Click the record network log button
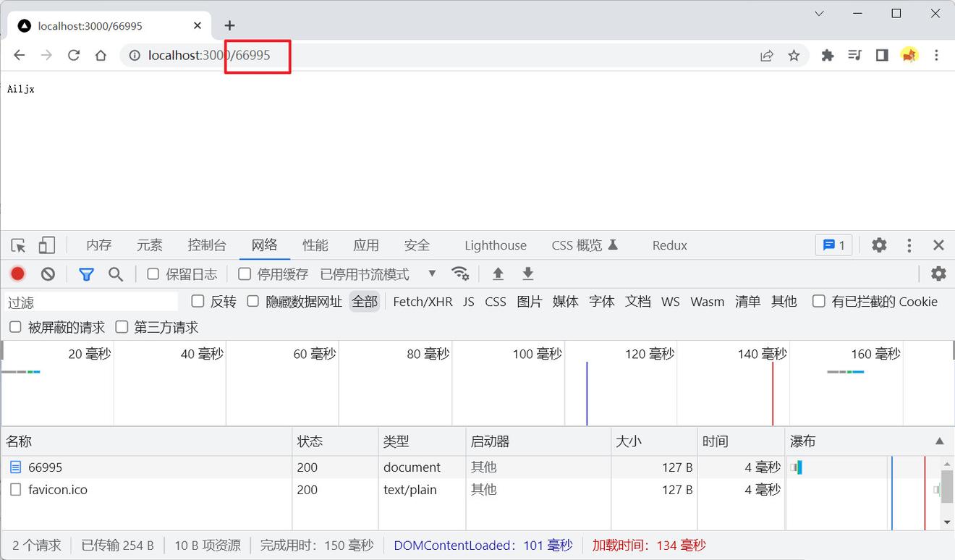955x560 pixels. [x=18, y=273]
